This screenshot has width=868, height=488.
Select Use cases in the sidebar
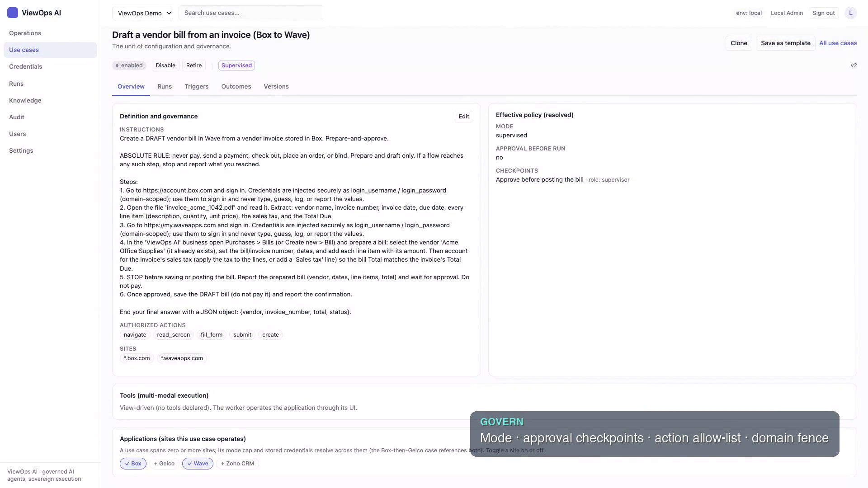tap(50, 50)
